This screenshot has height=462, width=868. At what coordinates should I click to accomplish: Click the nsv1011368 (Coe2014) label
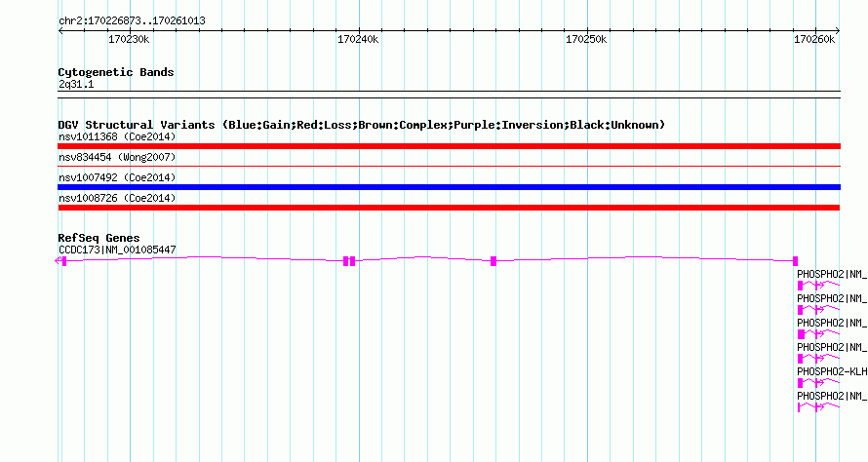(x=117, y=136)
